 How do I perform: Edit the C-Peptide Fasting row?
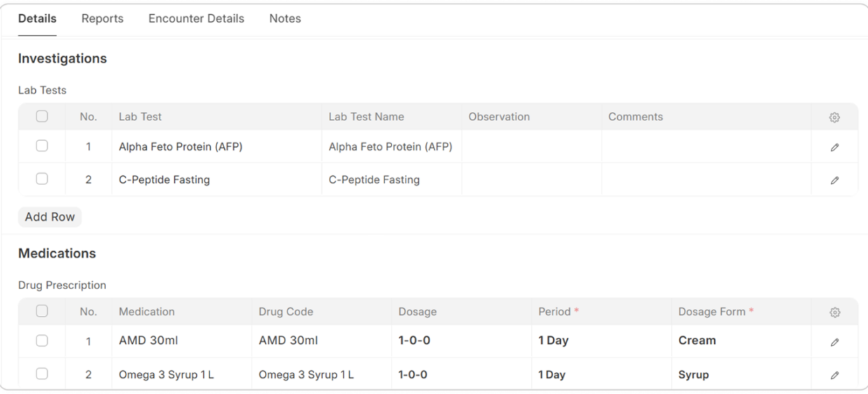834,180
